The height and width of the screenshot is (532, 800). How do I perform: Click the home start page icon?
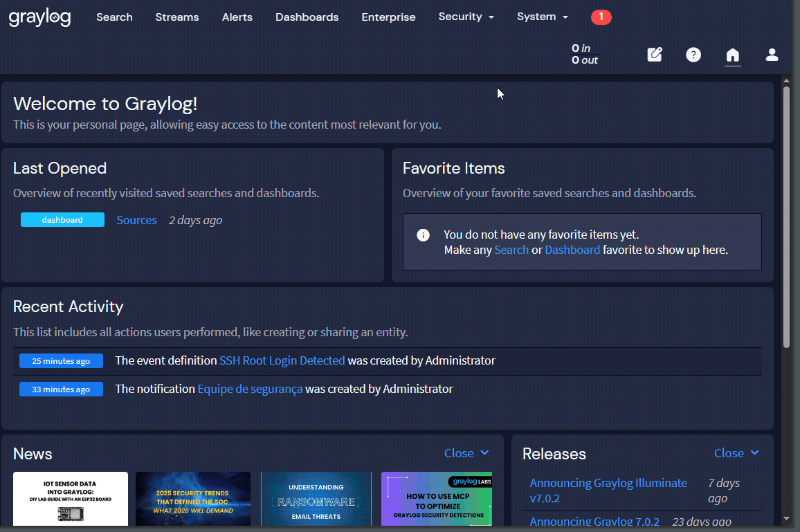point(732,55)
